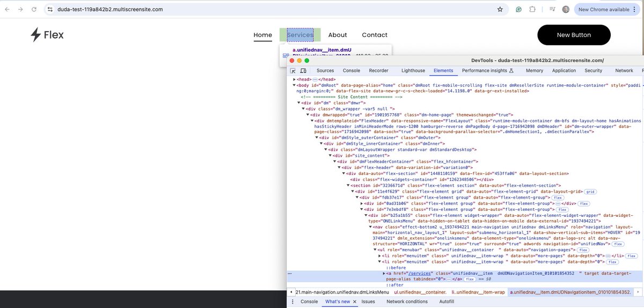The width and height of the screenshot is (644, 308).
Task: Open the Network tab
Action: (624, 70)
